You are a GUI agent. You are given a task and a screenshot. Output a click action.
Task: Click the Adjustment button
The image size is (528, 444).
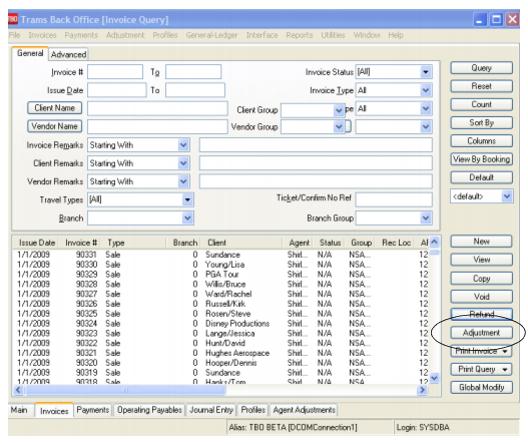click(x=481, y=333)
